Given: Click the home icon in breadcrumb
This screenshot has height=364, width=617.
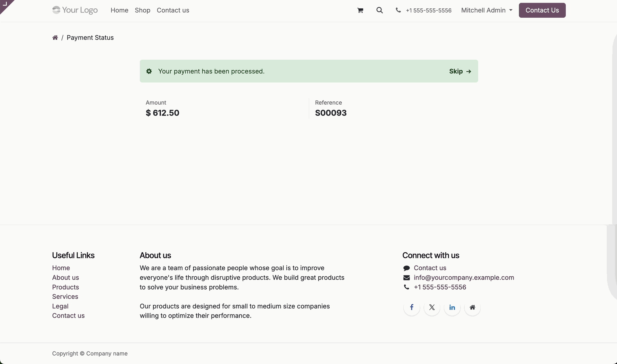Looking at the screenshot, I should tap(55, 38).
